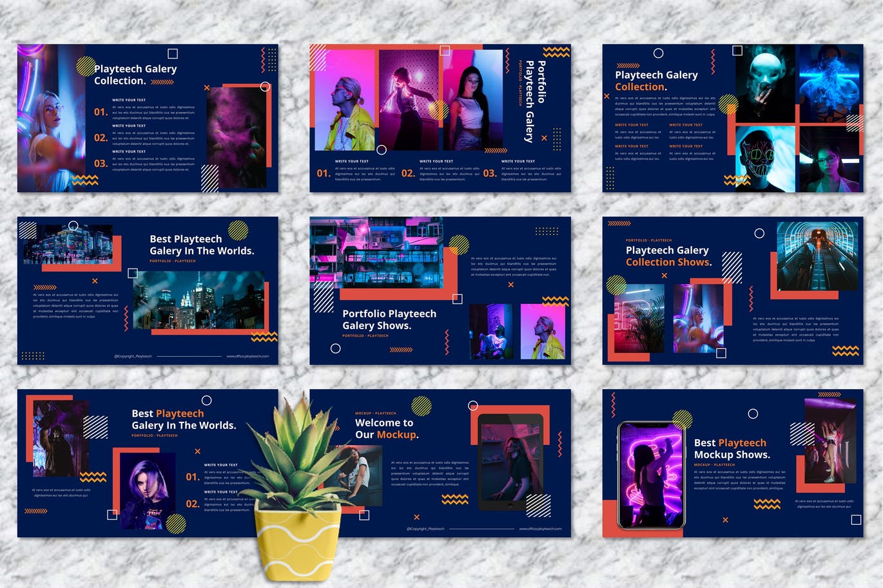Click the vertical 'Portfolio Playteech Galery' title
The image size is (883, 588).
(x=535, y=101)
